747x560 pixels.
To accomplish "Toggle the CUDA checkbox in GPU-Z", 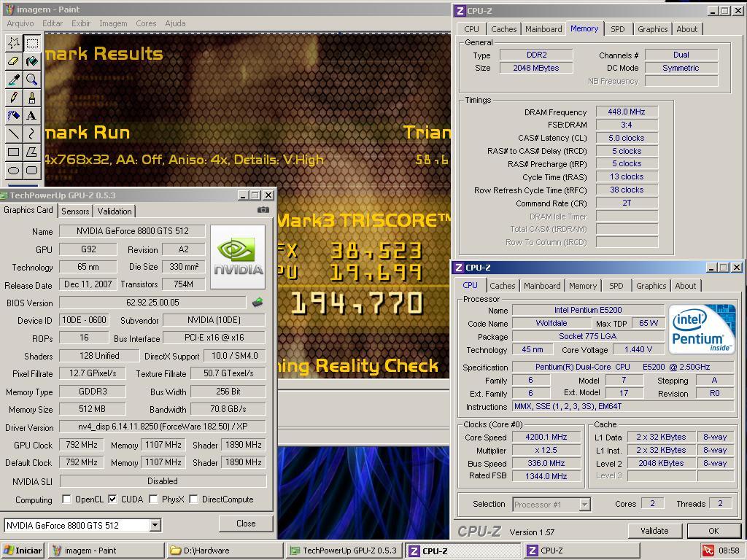I will pyautogui.click(x=112, y=499).
